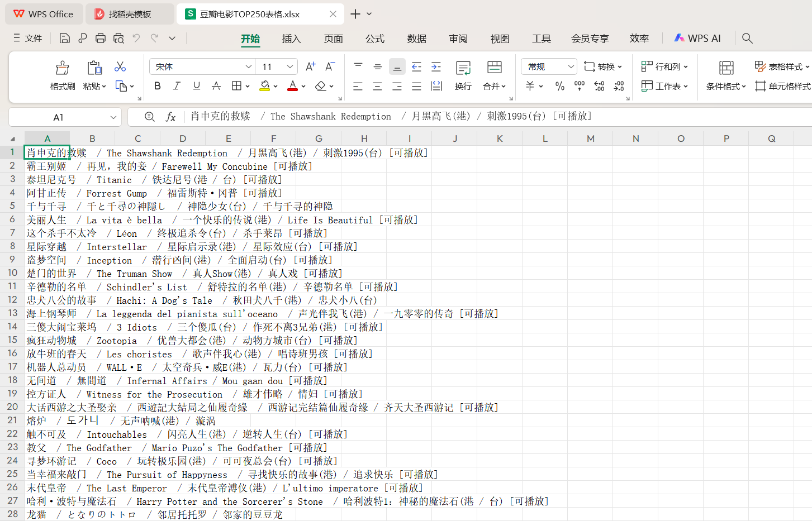Open font size dropdown 11
This screenshot has width=812, height=521.
(x=290, y=66)
